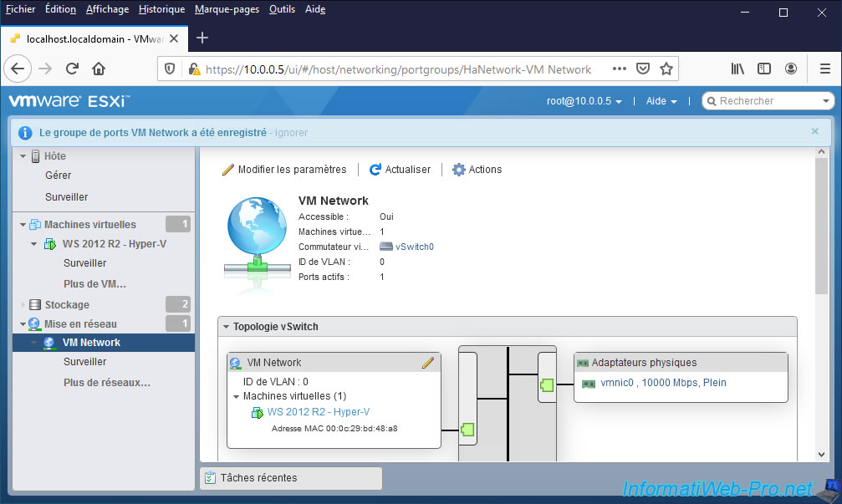The height and width of the screenshot is (504, 842).
Task: Click the Machines virtuelles icon in navigator
Action: [x=35, y=224]
